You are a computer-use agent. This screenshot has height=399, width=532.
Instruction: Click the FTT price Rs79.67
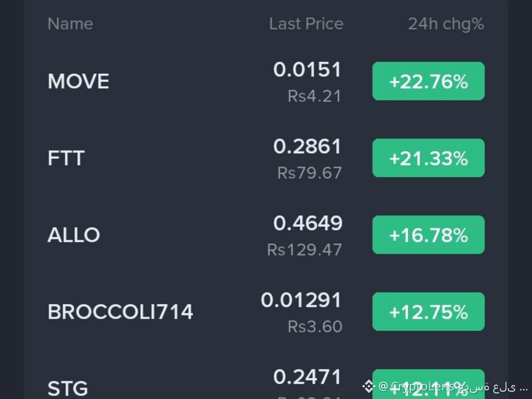(x=309, y=173)
